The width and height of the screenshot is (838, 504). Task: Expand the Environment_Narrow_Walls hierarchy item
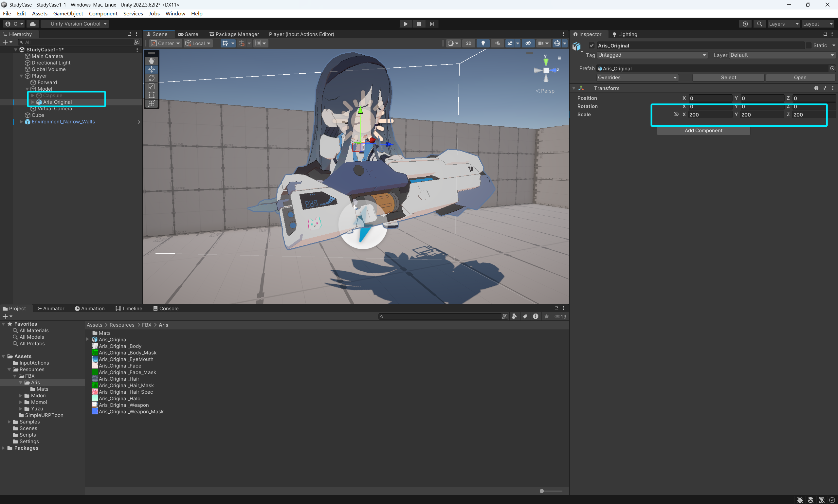(x=21, y=122)
